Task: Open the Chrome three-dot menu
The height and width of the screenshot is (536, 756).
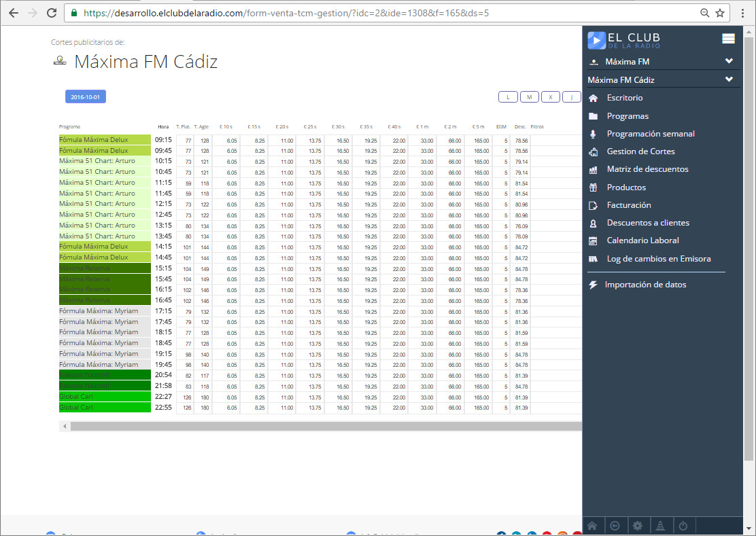Action: click(x=743, y=13)
